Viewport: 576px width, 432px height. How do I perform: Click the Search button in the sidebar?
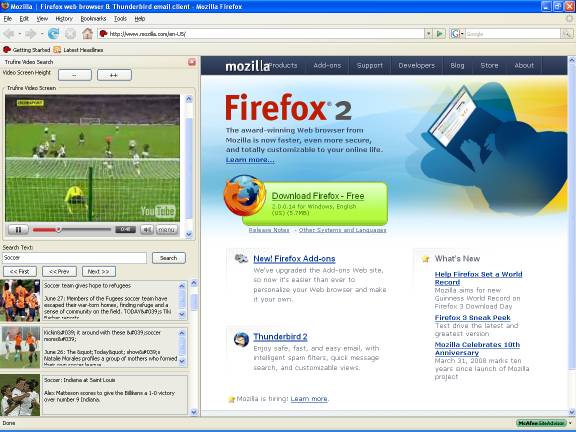pyautogui.click(x=169, y=258)
